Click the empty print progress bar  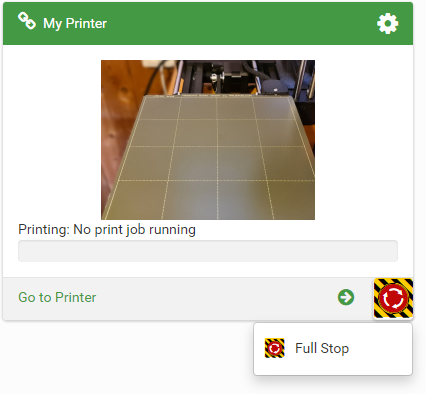[208, 251]
